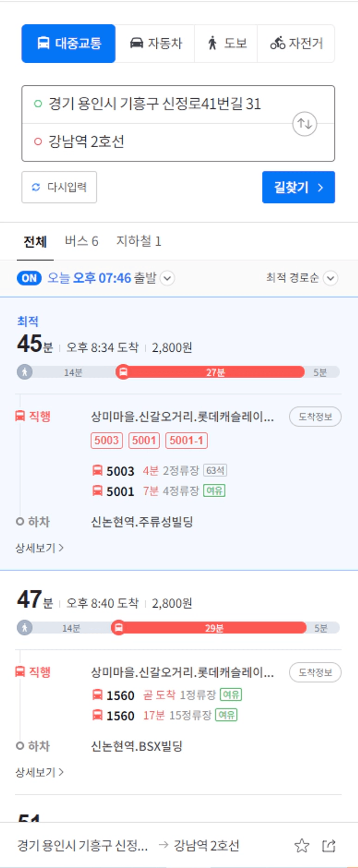This screenshot has height=868, width=358.
Task: Select the walking (도보) mode icon
Action: click(x=212, y=43)
